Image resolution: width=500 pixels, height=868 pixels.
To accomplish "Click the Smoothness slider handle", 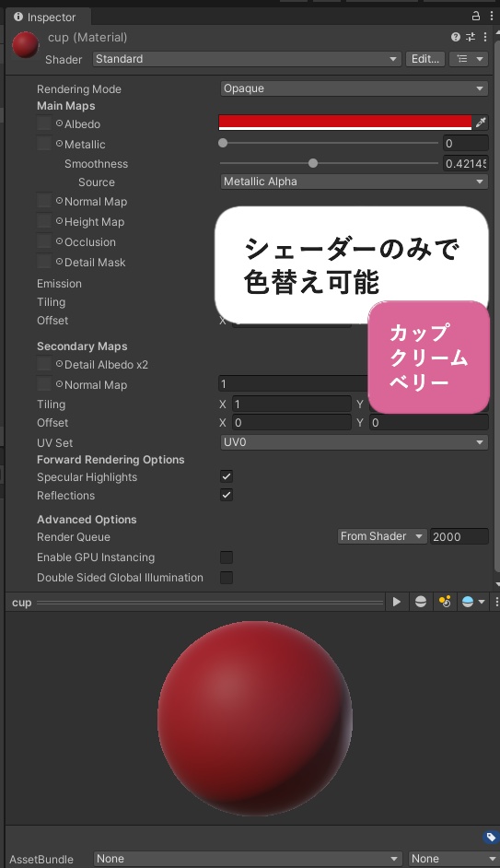I will click(313, 163).
